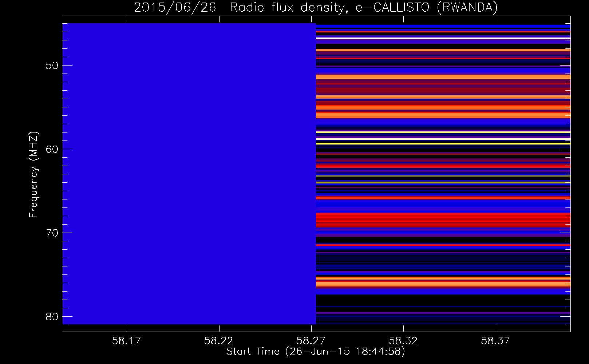Click the 58.17 time tick label
The width and height of the screenshot is (589, 364).
click(126, 341)
